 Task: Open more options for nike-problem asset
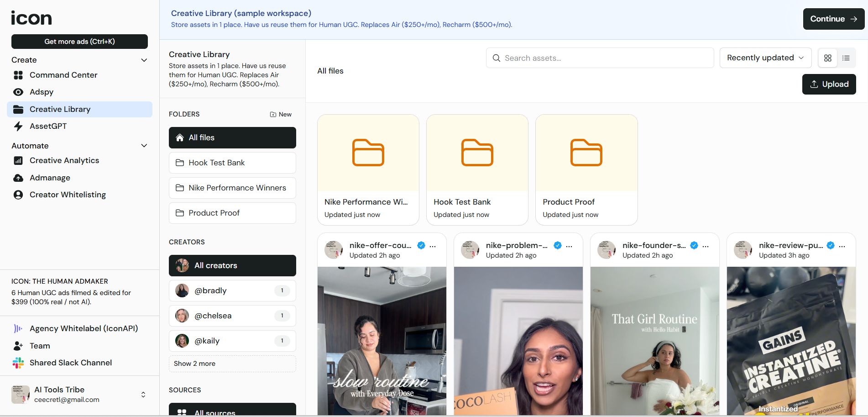(569, 246)
